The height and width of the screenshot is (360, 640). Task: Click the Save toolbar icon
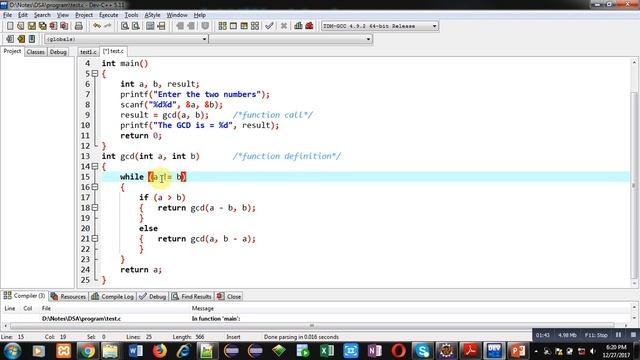pos(32,26)
